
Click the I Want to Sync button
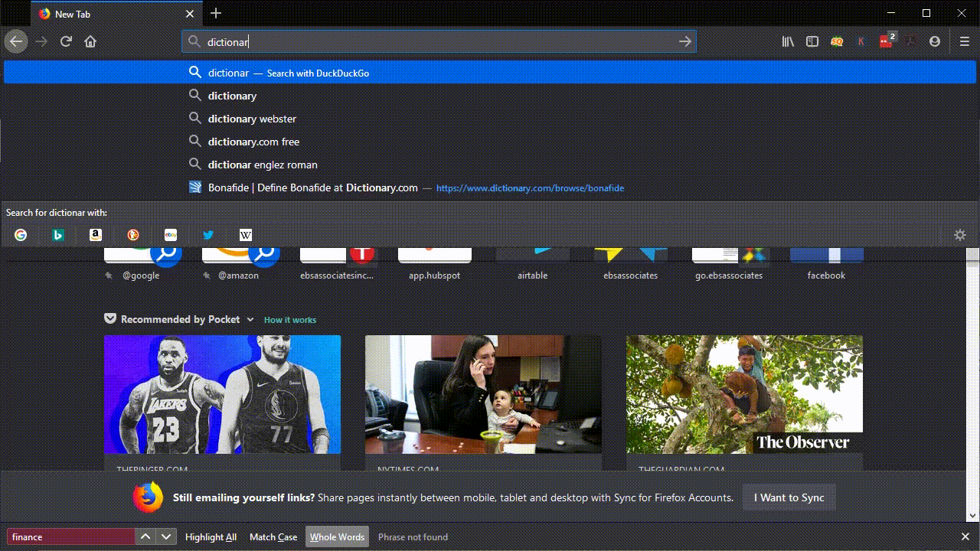pos(789,497)
